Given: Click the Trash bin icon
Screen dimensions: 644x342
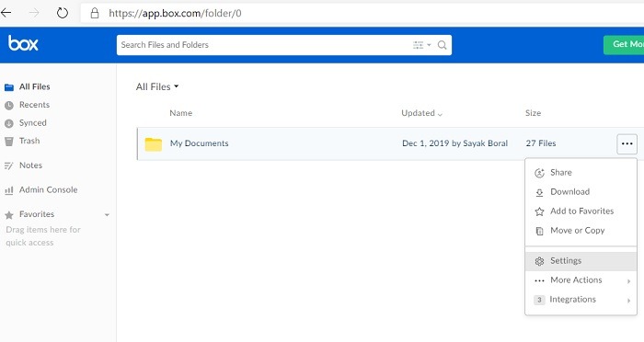Looking at the screenshot, I should 9,142.
